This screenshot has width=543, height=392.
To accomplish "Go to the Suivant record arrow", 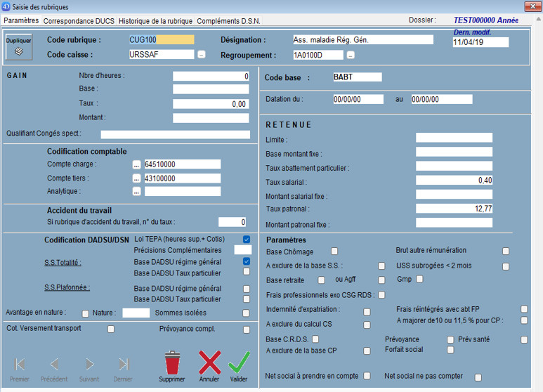I will [x=89, y=364].
